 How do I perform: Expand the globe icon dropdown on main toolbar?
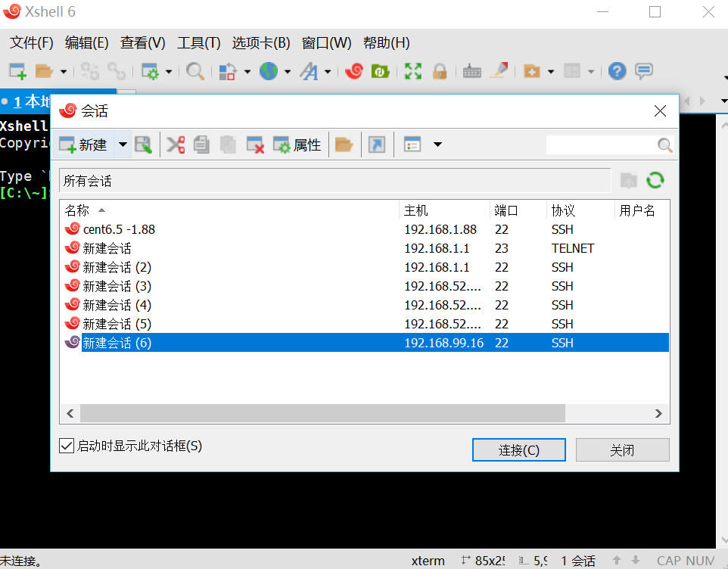pyautogui.click(x=286, y=71)
